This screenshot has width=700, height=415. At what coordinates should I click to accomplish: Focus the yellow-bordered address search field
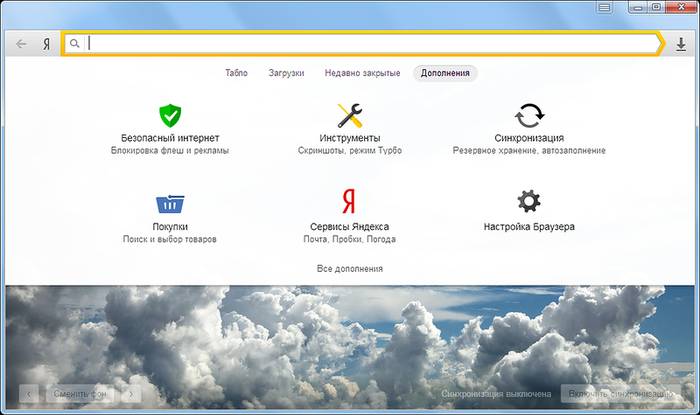pos(360,44)
